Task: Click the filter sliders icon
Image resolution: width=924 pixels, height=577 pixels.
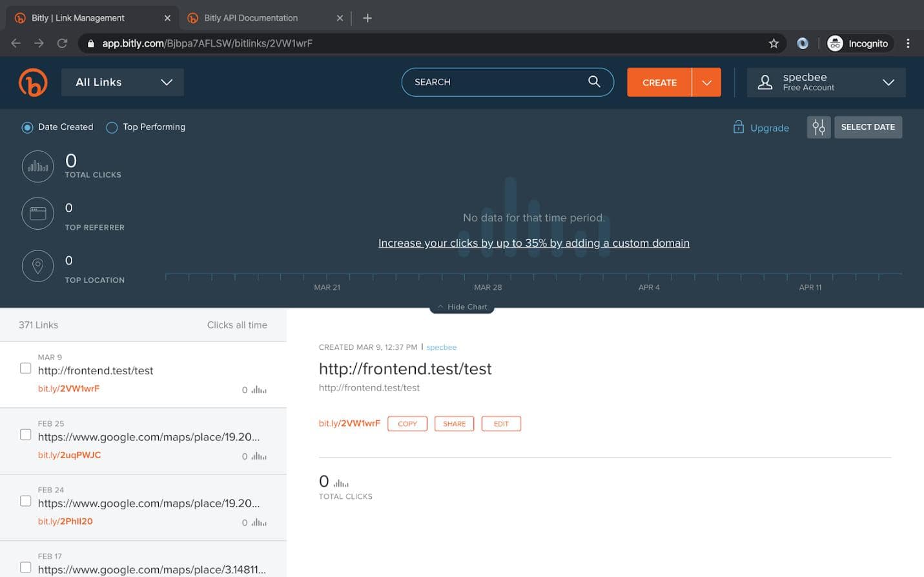Action: click(818, 127)
